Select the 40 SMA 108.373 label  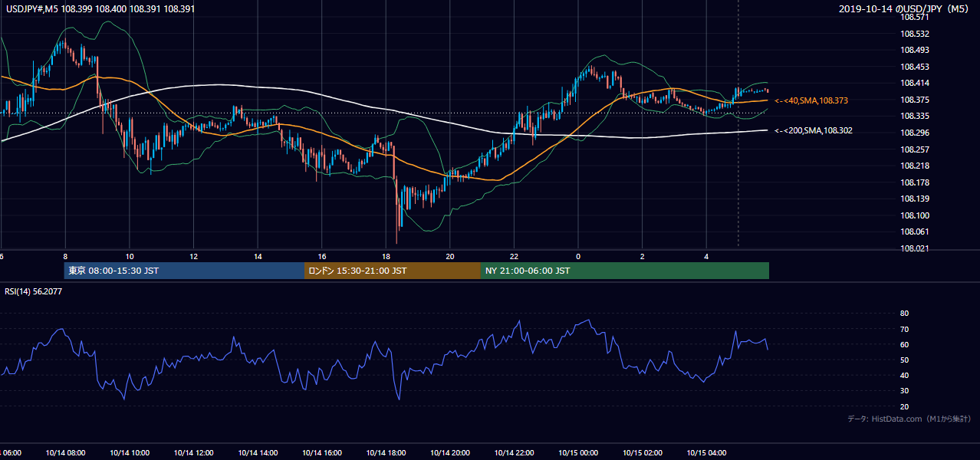coord(811,100)
